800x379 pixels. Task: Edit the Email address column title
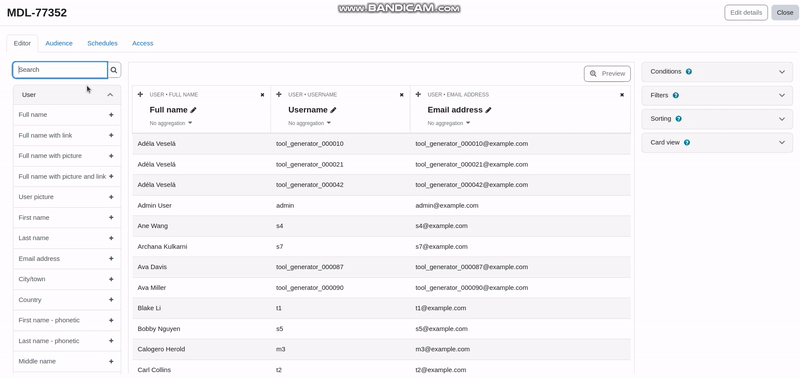point(488,110)
